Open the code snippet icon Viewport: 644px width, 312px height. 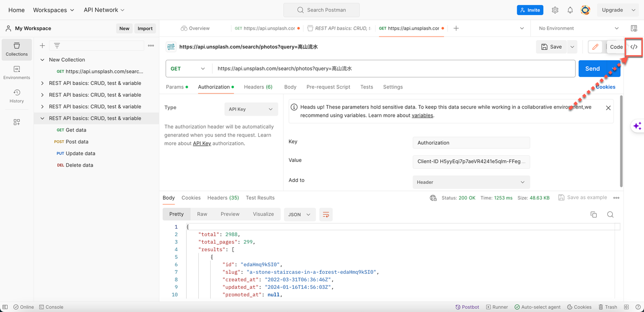pyautogui.click(x=634, y=47)
